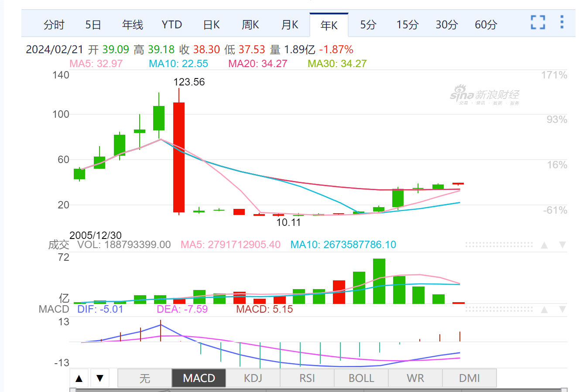
Task: Select the WR indicator
Action: click(x=415, y=378)
